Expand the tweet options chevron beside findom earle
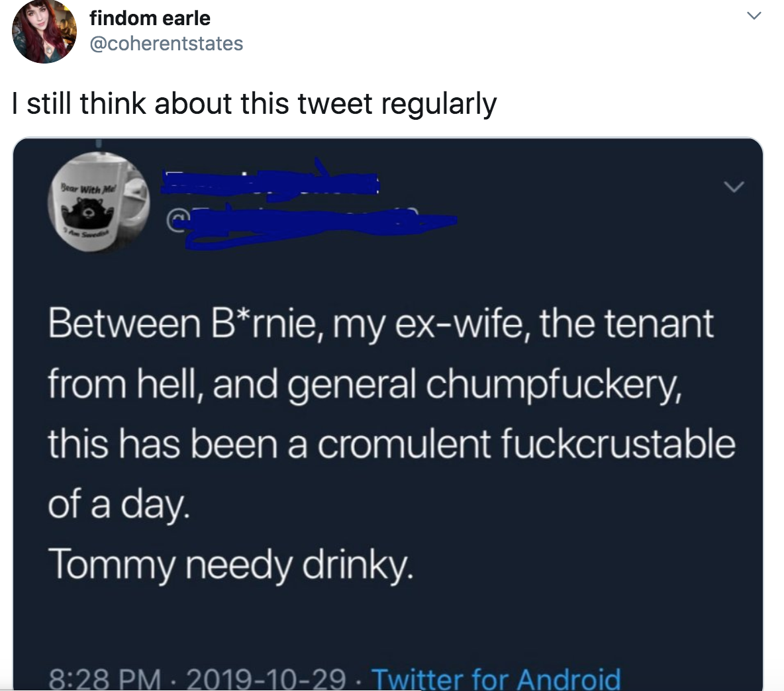Screen dimensions: 784x691 click(754, 15)
